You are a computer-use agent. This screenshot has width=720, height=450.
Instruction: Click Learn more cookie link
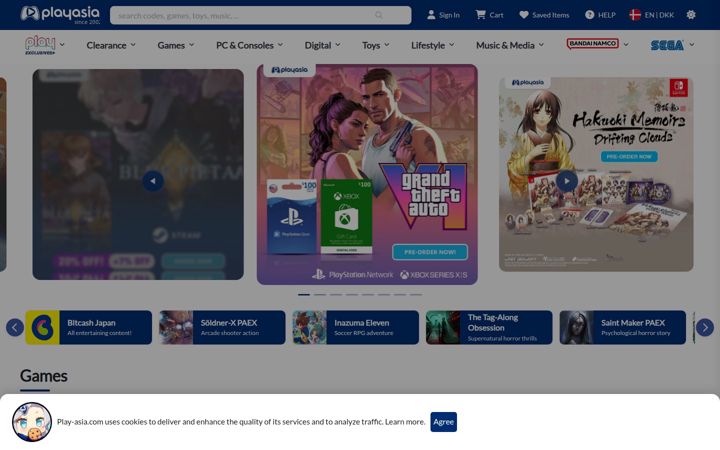(x=405, y=422)
